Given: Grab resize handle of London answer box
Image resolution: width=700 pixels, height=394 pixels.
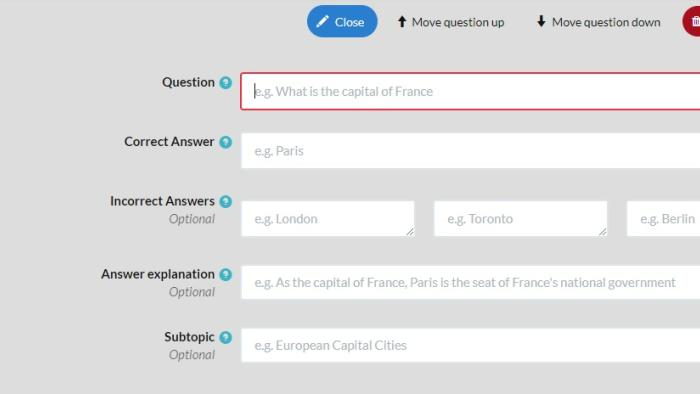Looking at the screenshot, I should coord(410,232).
